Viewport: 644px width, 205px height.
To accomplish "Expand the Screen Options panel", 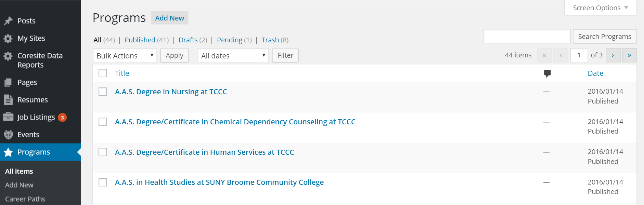I will 600,8.
